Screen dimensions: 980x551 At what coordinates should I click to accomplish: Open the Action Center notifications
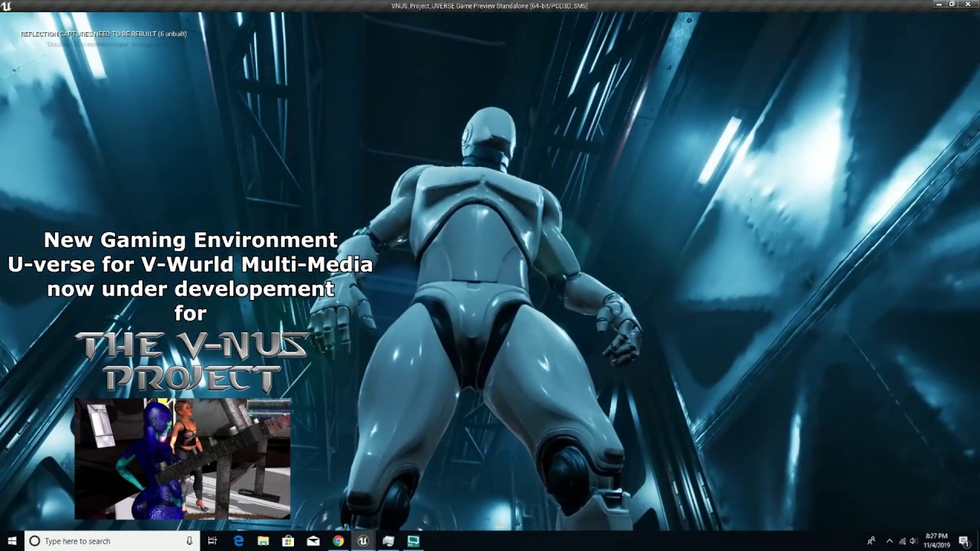click(964, 541)
